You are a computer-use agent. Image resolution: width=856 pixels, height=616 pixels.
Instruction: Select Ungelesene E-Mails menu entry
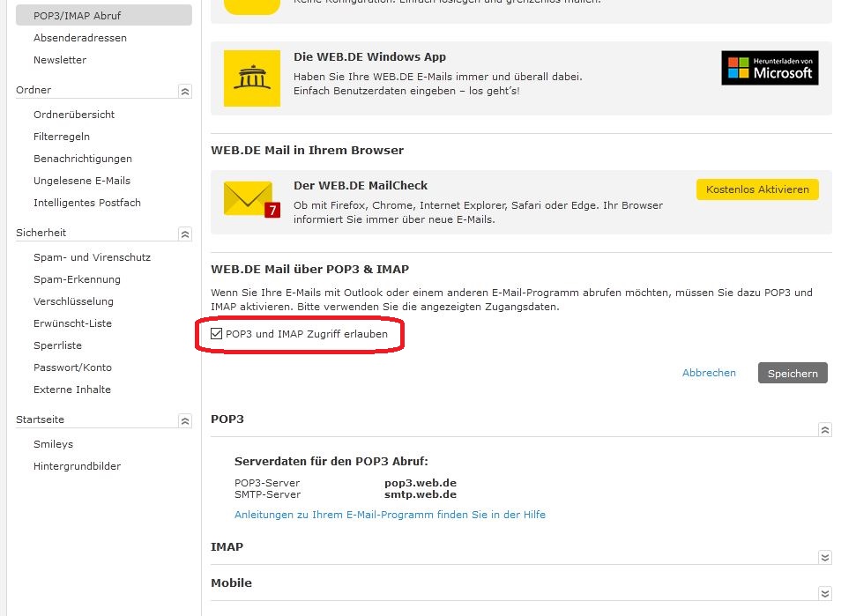[x=82, y=181]
